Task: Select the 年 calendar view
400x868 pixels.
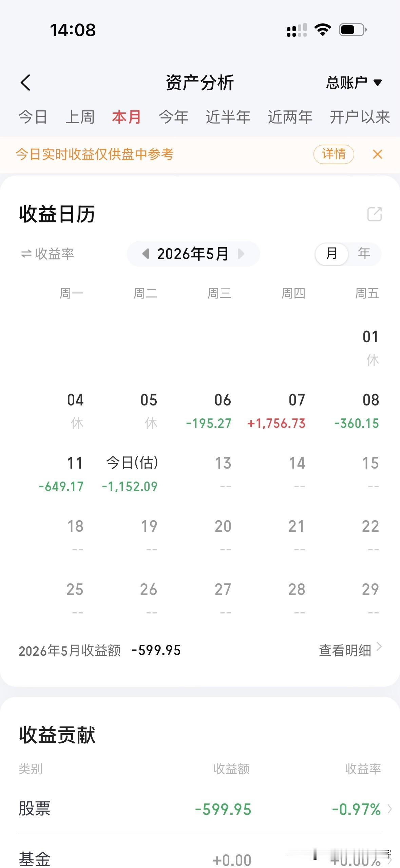Action: click(364, 254)
